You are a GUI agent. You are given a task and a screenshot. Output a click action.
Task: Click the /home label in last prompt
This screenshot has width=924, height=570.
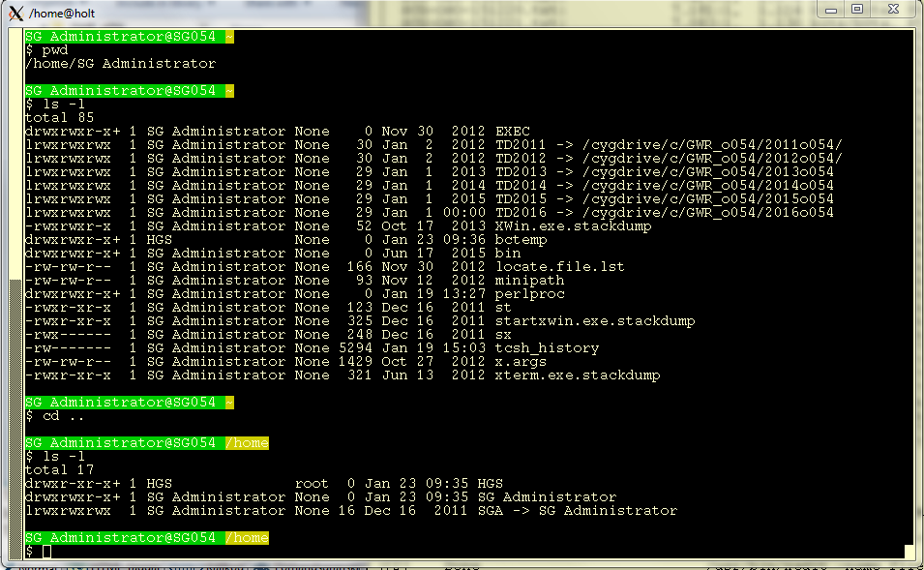click(247, 537)
